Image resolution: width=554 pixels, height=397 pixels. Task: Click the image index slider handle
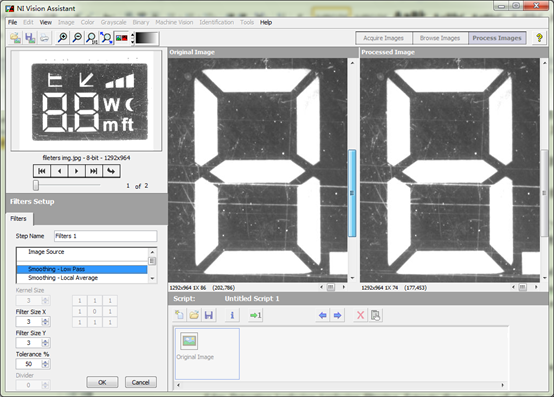click(36, 185)
